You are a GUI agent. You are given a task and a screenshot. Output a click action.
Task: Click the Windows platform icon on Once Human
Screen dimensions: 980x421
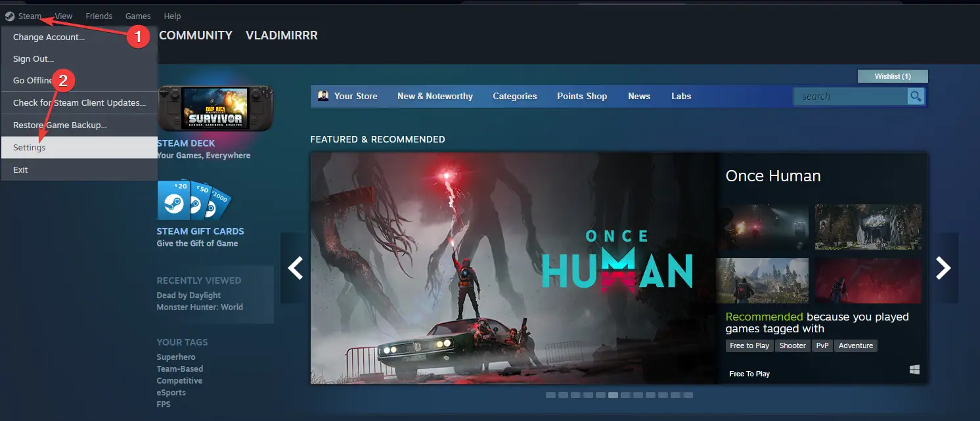point(915,370)
